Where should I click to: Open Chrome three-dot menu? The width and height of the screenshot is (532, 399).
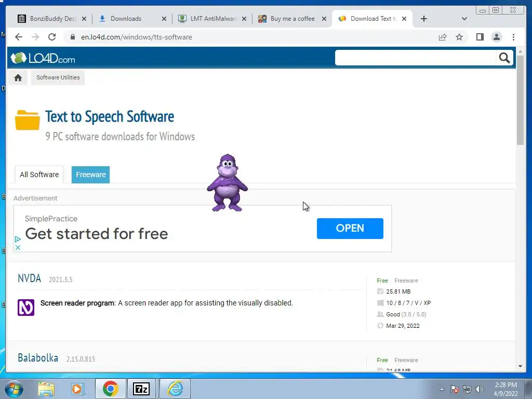pyautogui.click(x=513, y=37)
